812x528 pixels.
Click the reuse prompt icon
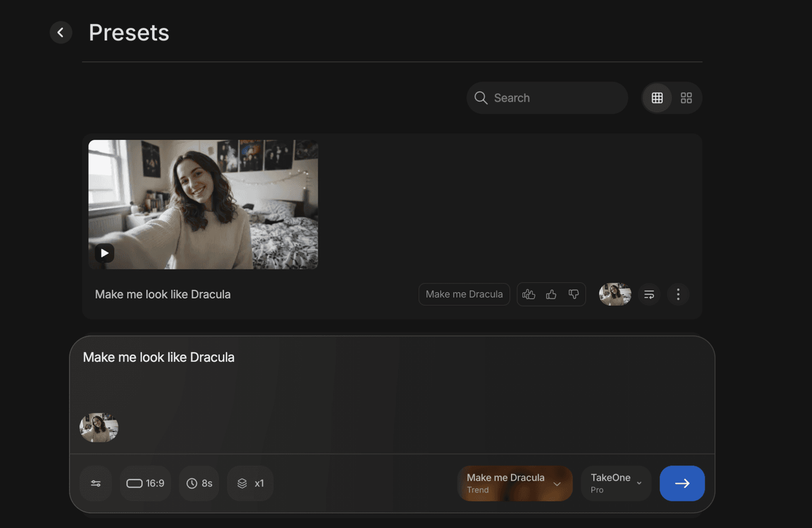pos(649,294)
